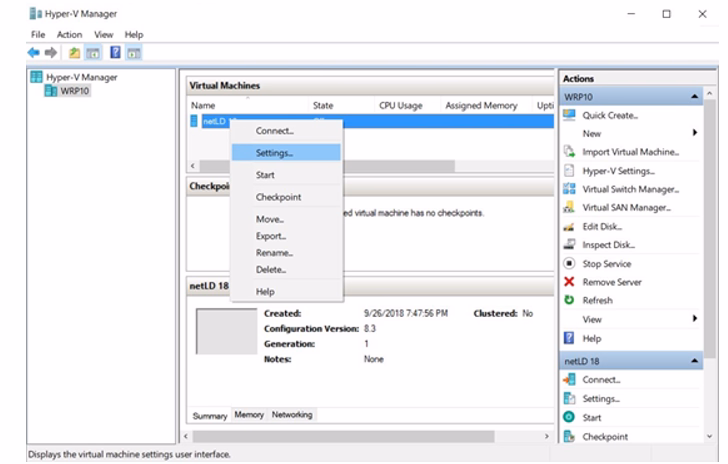The width and height of the screenshot is (728, 464).
Task: Maximize the Hyper-V Manager window
Action: pos(666,14)
